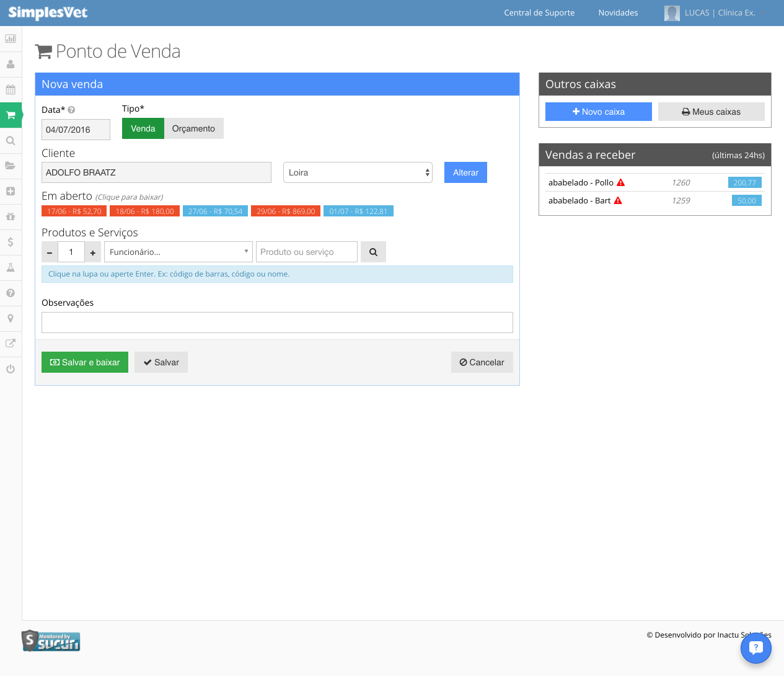Open Central de Suporte menu item
This screenshot has height=676, width=784.
point(539,12)
